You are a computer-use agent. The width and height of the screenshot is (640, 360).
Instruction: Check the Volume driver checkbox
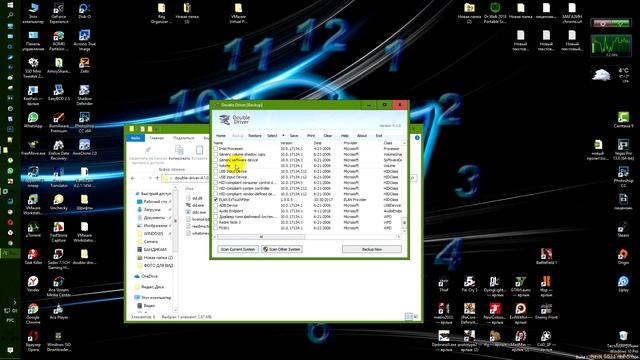coord(216,166)
